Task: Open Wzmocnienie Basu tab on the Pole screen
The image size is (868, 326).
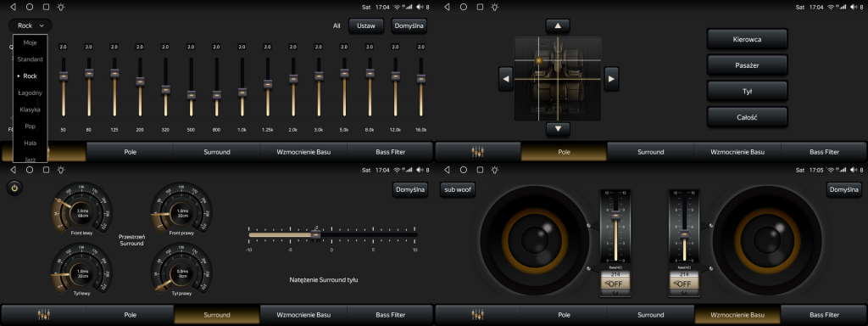Action: tap(737, 151)
